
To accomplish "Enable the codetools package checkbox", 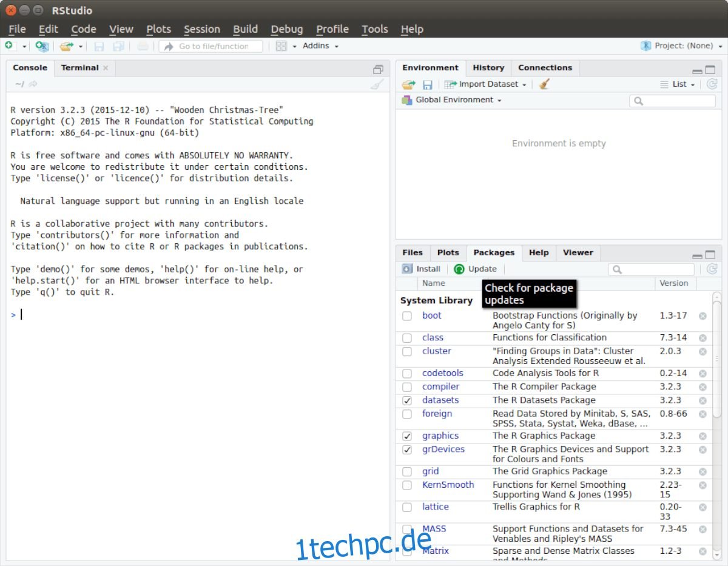I will (407, 373).
